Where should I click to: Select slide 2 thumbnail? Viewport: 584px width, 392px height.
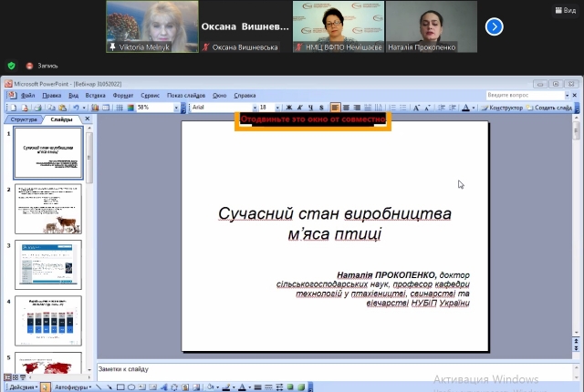[48, 209]
